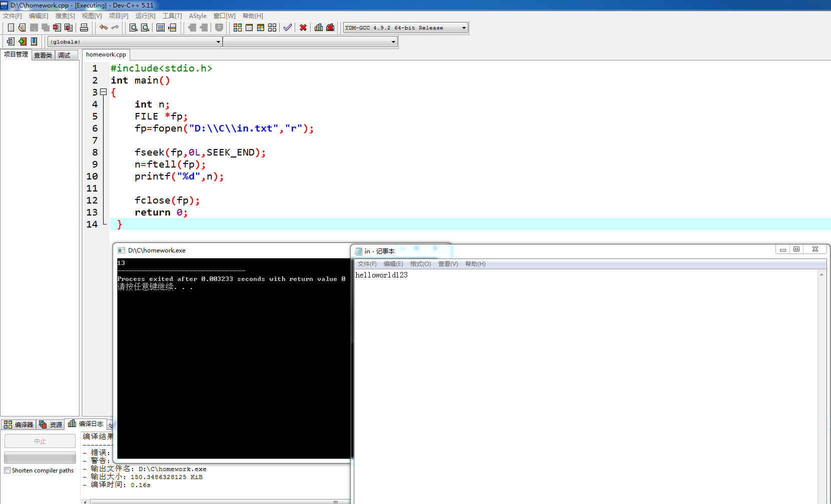
Task: Compile the program with the toolbar icon
Action: pos(238,27)
